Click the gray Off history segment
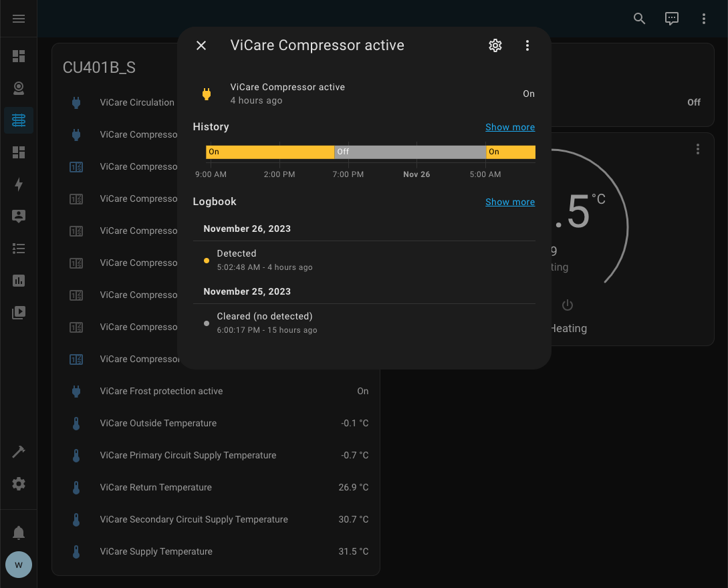This screenshot has width=728, height=588. coord(410,152)
